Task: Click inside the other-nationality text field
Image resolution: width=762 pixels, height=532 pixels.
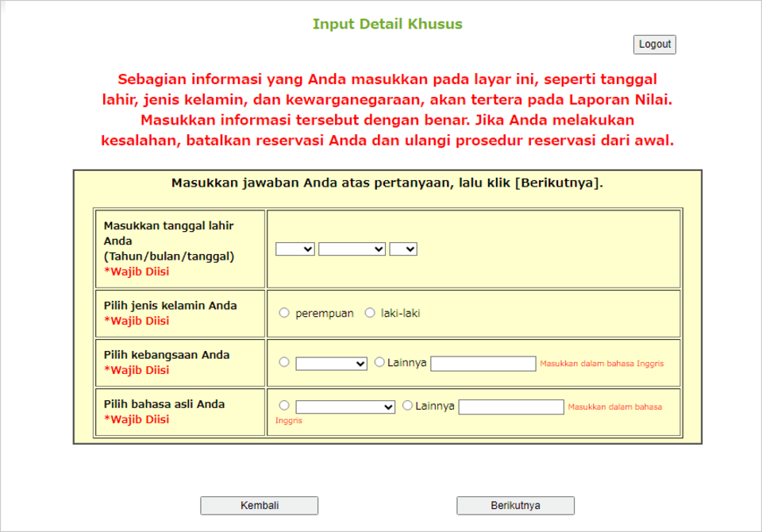Action: pos(483,362)
